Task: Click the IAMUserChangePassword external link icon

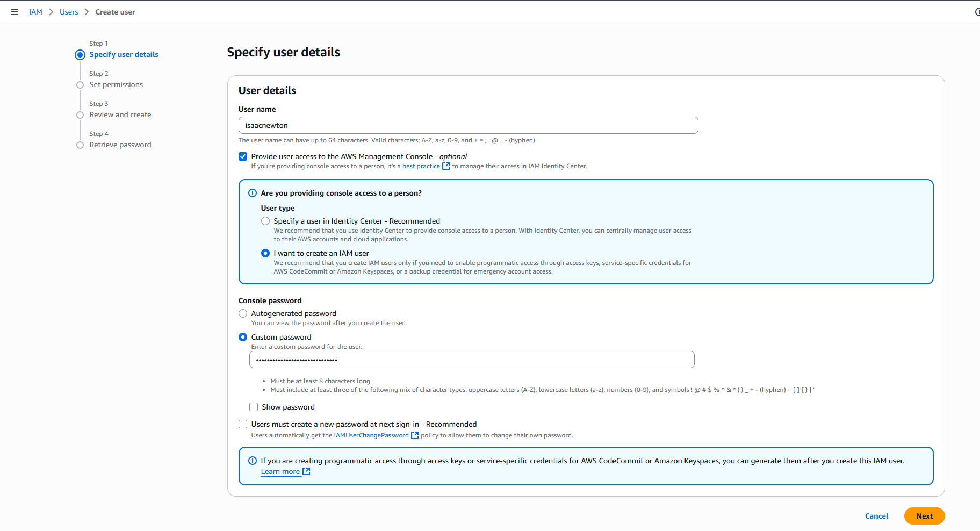Action: (x=415, y=435)
